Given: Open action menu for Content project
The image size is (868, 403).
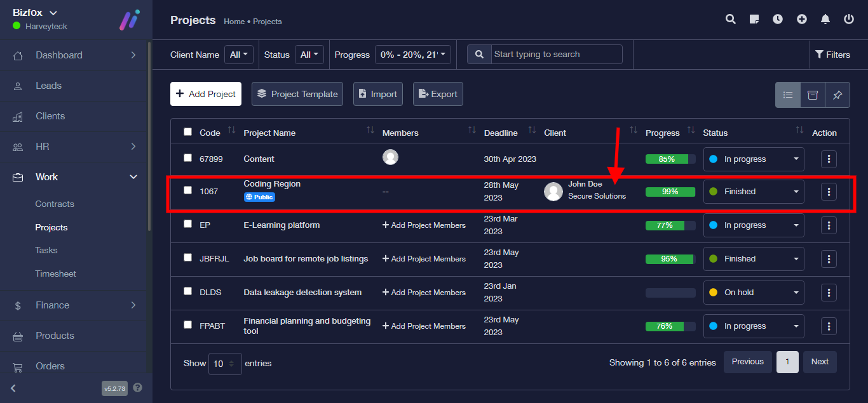Looking at the screenshot, I should 829,159.
